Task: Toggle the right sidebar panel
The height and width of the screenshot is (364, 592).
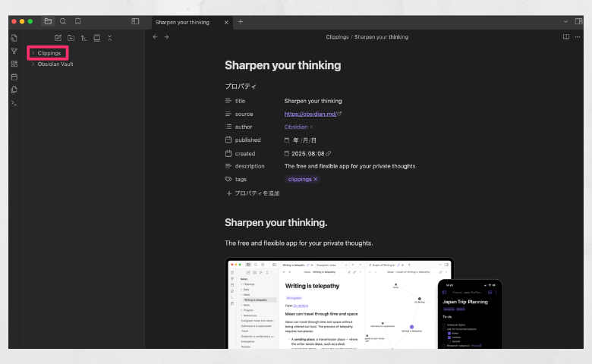Action: click(x=578, y=21)
